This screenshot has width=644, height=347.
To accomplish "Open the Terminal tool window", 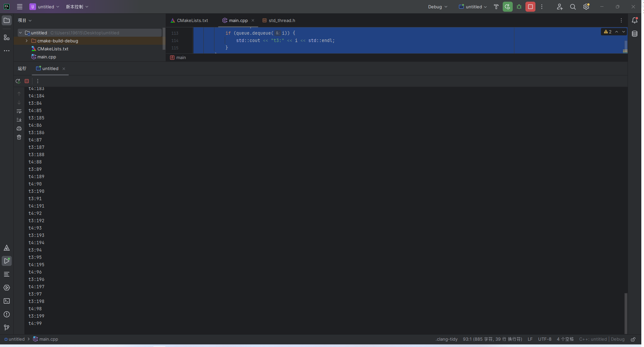I will point(7,301).
